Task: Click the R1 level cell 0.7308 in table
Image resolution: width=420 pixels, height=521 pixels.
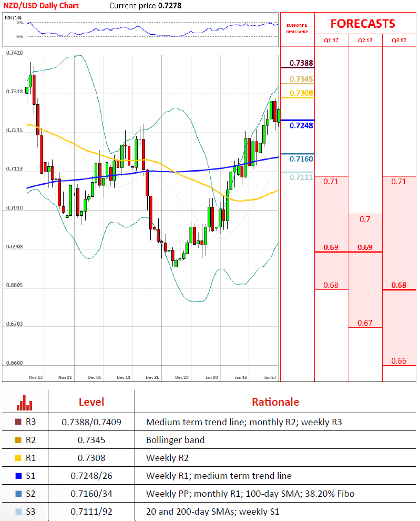Action: [x=91, y=458]
